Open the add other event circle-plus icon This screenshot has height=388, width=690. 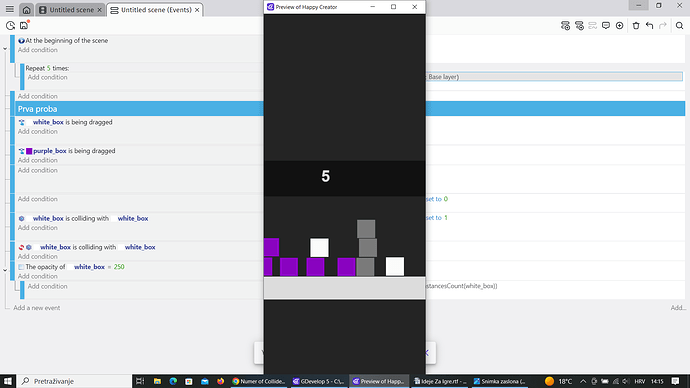[620, 26]
